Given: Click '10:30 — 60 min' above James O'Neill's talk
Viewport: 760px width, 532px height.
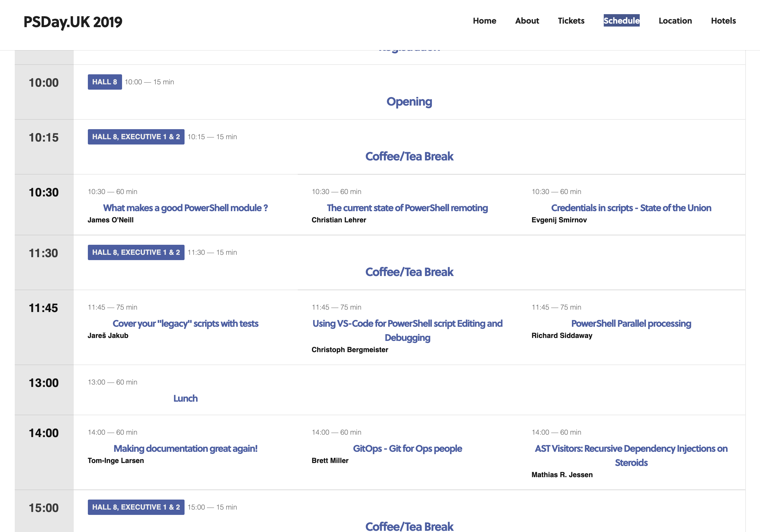Looking at the screenshot, I should (x=113, y=192).
